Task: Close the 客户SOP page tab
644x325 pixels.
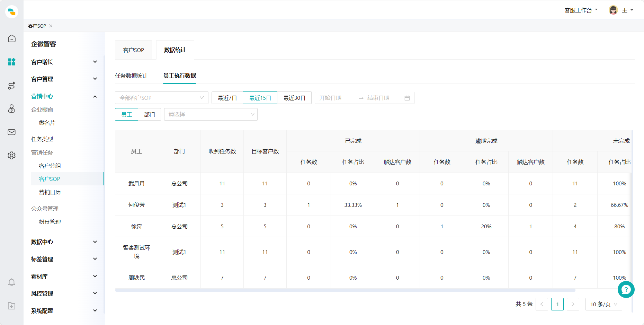Action: pos(51,26)
